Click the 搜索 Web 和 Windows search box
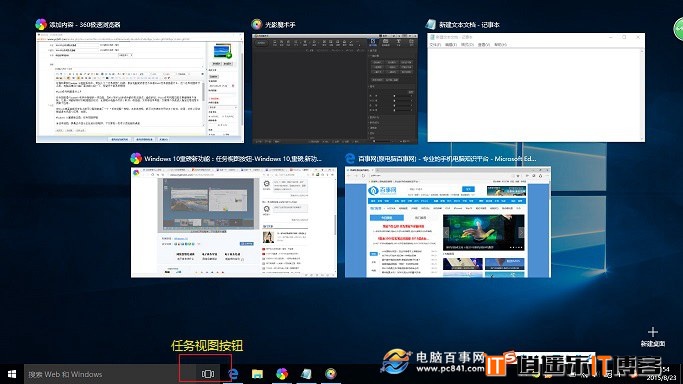The image size is (683, 384). [101, 374]
